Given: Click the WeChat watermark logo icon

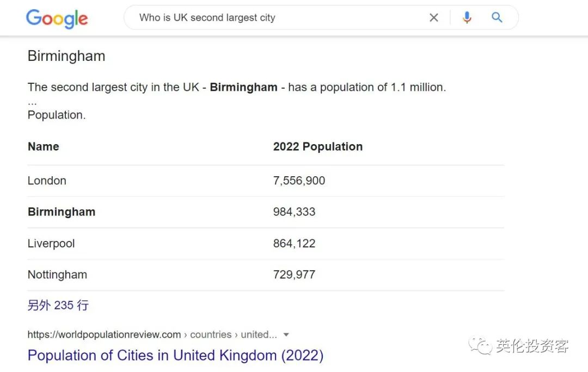Looking at the screenshot, I should click(x=481, y=345).
